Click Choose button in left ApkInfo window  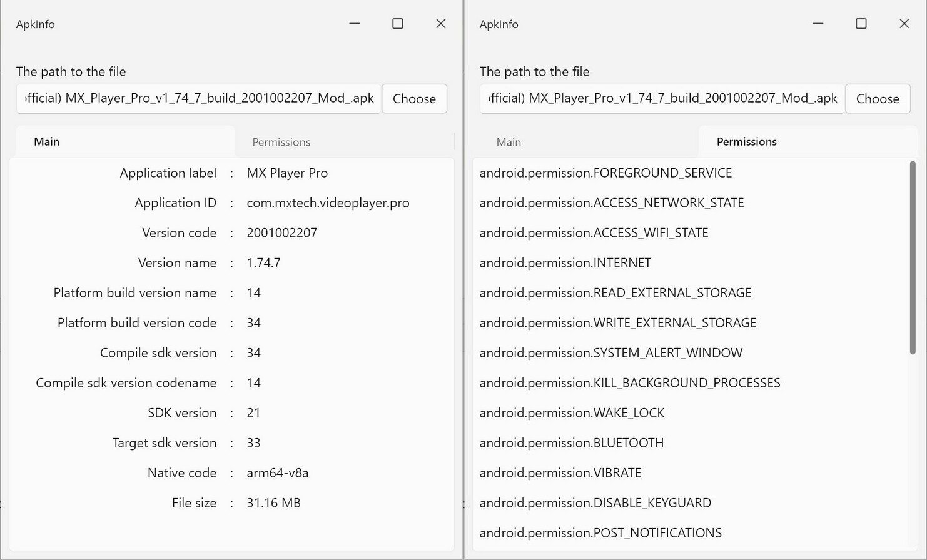[x=414, y=99]
